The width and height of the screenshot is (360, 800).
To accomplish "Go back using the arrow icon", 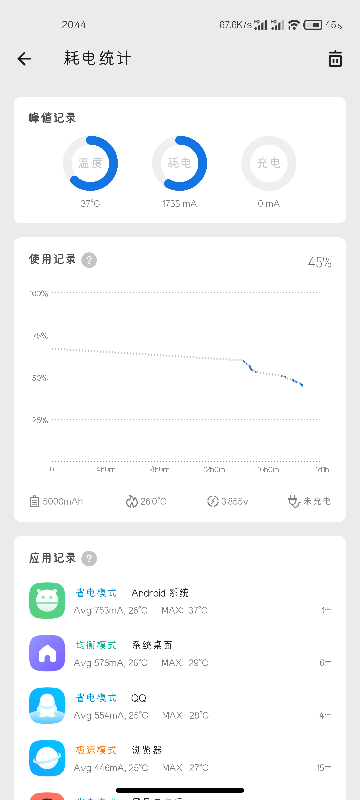I will 24,59.
